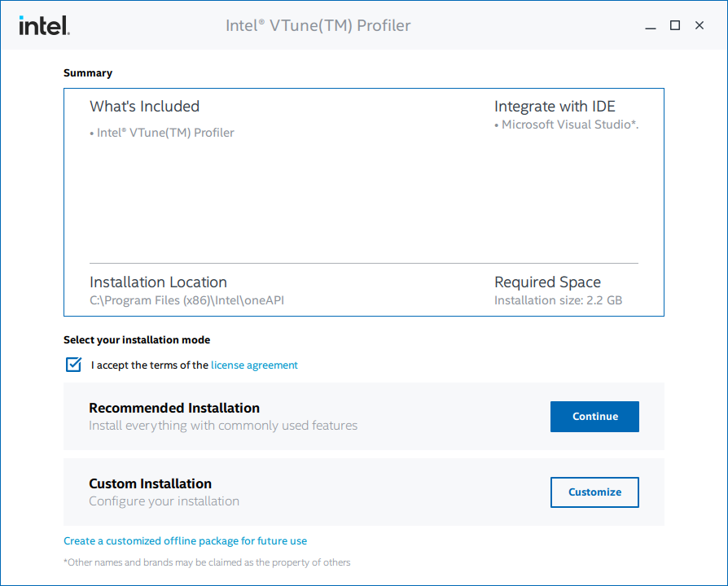Viewport: 728px width, 586px height.
Task: Click the Installation size 2.2 GB text
Action: click(558, 300)
